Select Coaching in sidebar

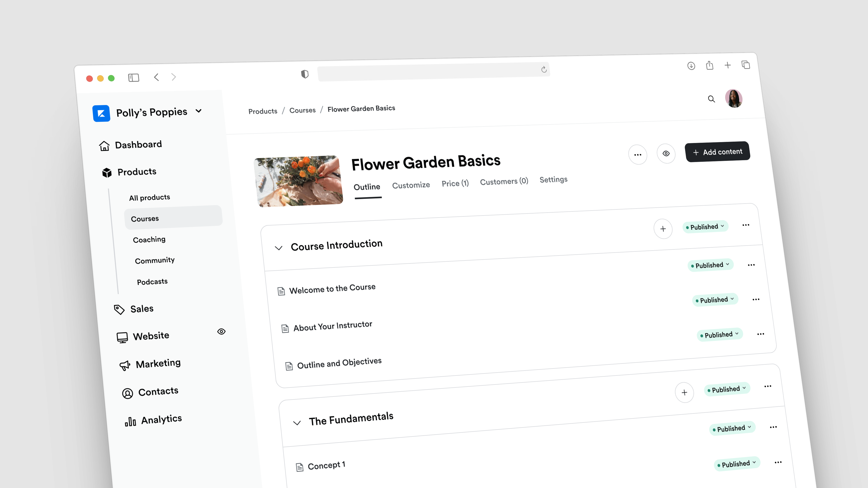point(149,239)
